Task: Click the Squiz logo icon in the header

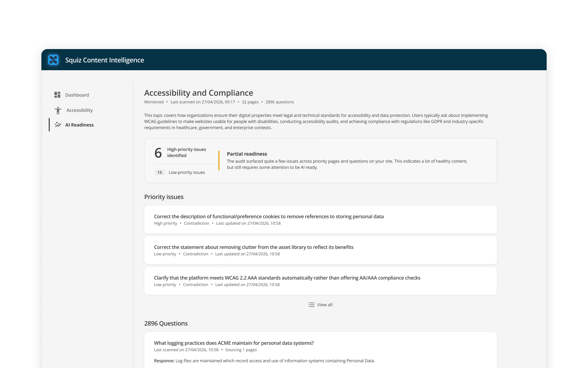Action: (53, 60)
